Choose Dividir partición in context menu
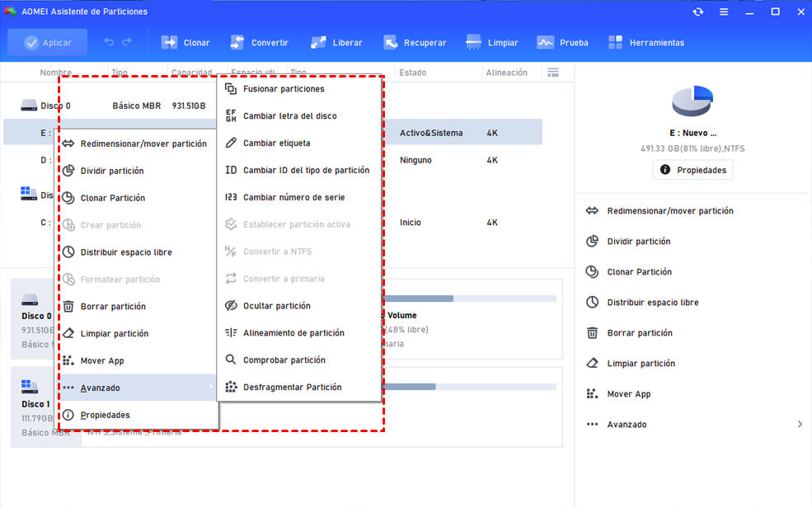Image resolution: width=812 pixels, height=508 pixels. [137, 171]
